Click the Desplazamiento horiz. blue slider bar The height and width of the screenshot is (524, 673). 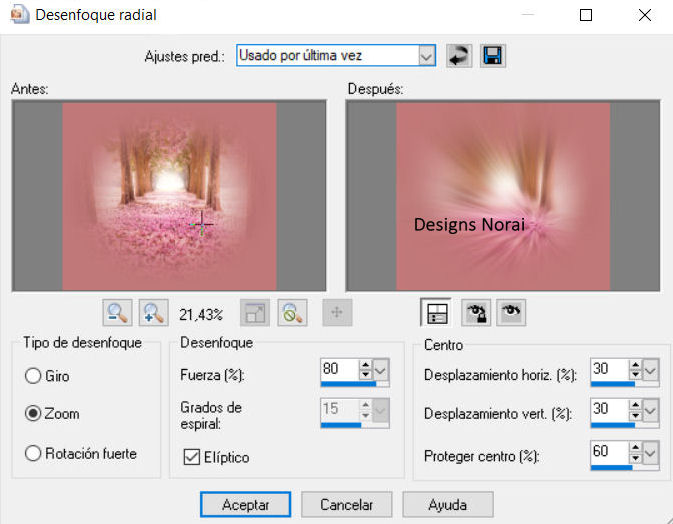tap(625, 384)
